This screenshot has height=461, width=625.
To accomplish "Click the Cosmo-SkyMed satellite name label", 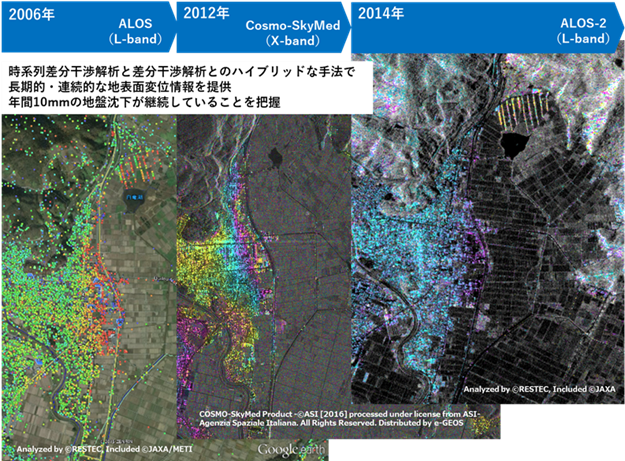I will click(293, 26).
